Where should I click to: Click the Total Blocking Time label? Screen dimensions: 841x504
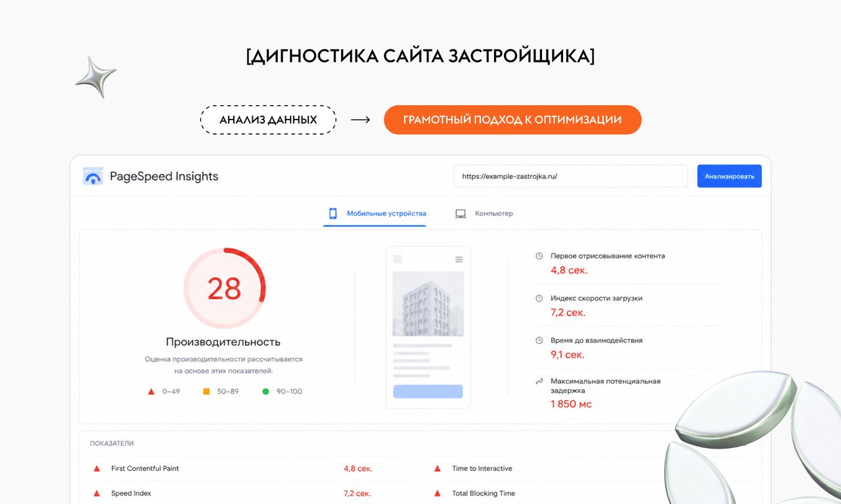(x=484, y=493)
